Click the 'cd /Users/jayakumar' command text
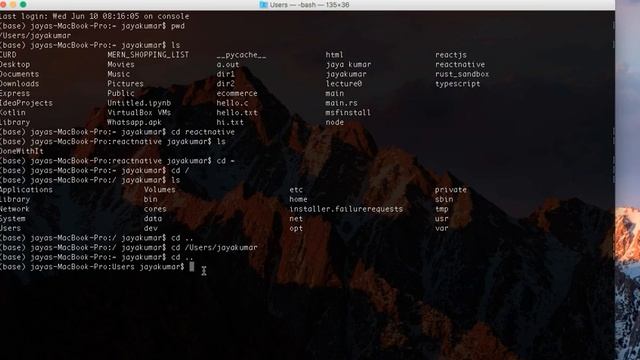The width and height of the screenshot is (640, 360). point(214,247)
